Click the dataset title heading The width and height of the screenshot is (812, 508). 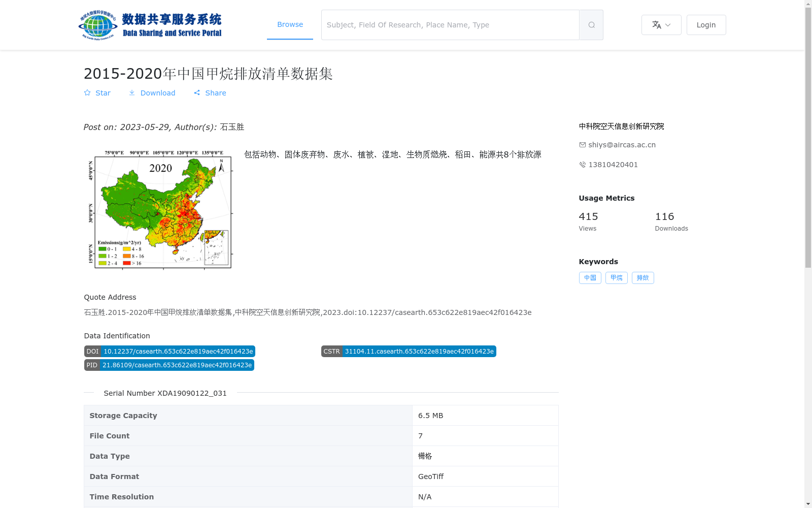(x=208, y=74)
